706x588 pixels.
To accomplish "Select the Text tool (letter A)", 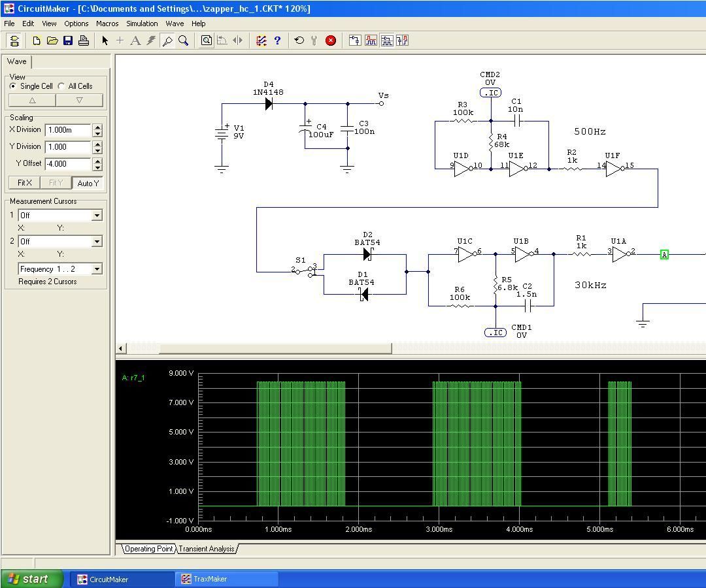I will point(135,41).
